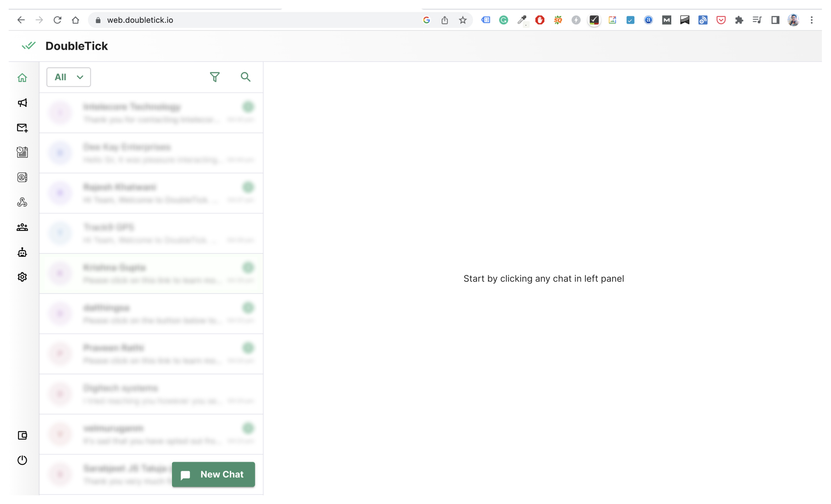Click the filter funnel icon above chats
Screen dimensions: 831x504
point(214,77)
